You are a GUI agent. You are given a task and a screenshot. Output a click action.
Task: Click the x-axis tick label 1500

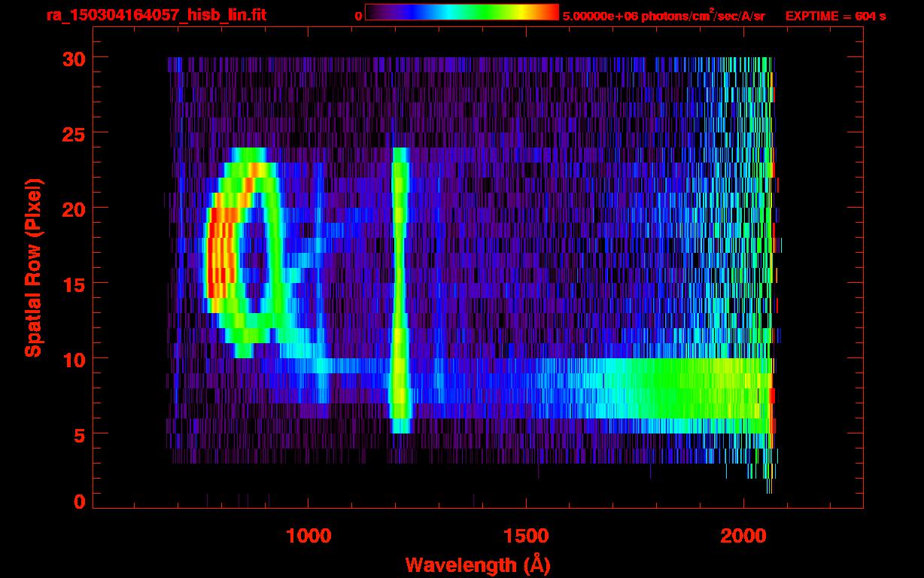coord(526,535)
